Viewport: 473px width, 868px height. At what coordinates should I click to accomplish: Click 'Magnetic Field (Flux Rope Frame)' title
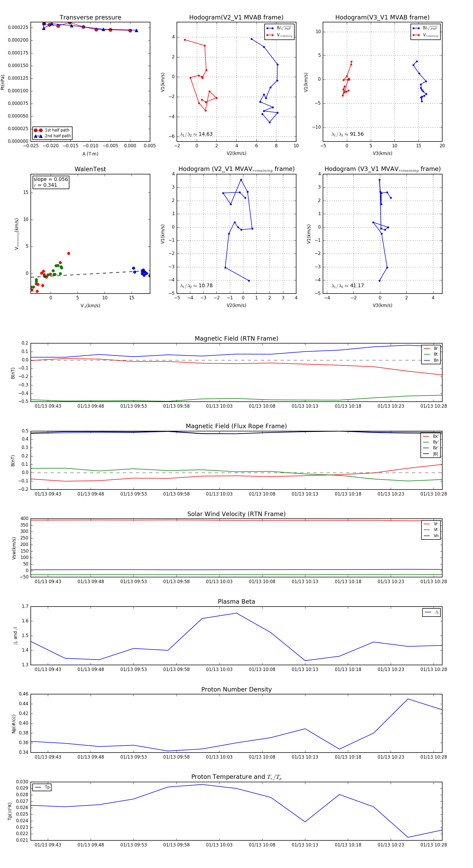click(236, 426)
